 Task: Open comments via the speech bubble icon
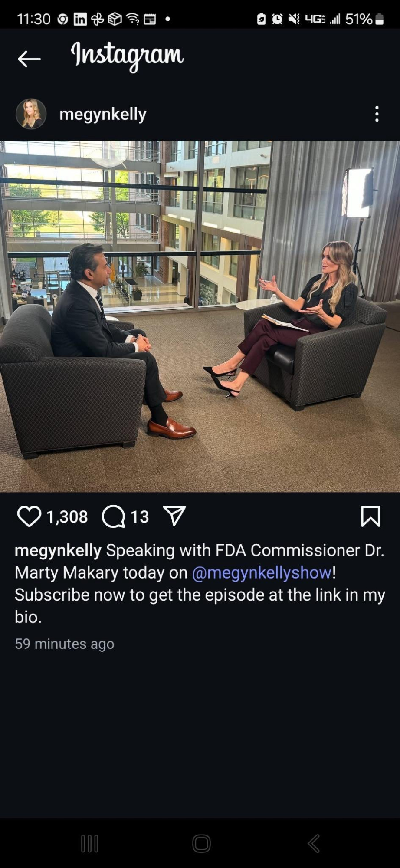pyautogui.click(x=113, y=516)
